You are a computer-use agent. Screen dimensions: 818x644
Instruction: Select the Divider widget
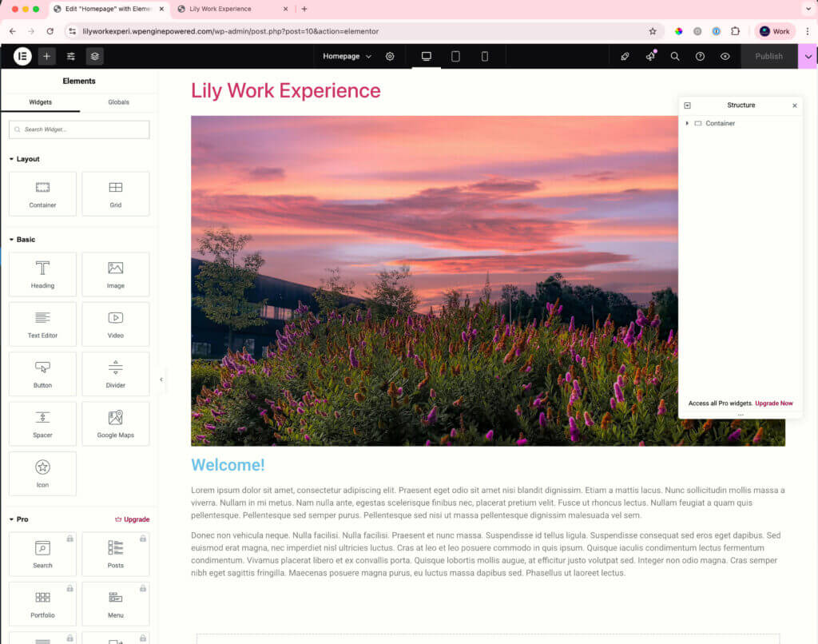coord(116,374)
